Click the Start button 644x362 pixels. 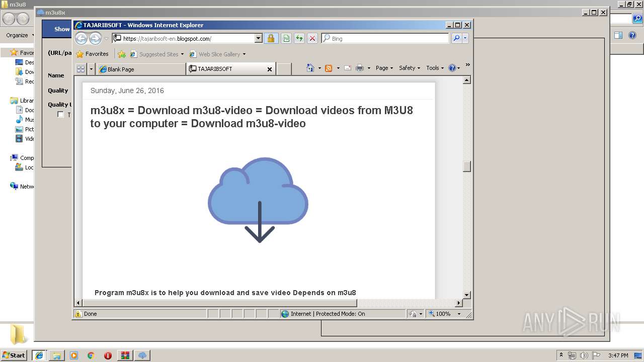[x=14, y=355]
